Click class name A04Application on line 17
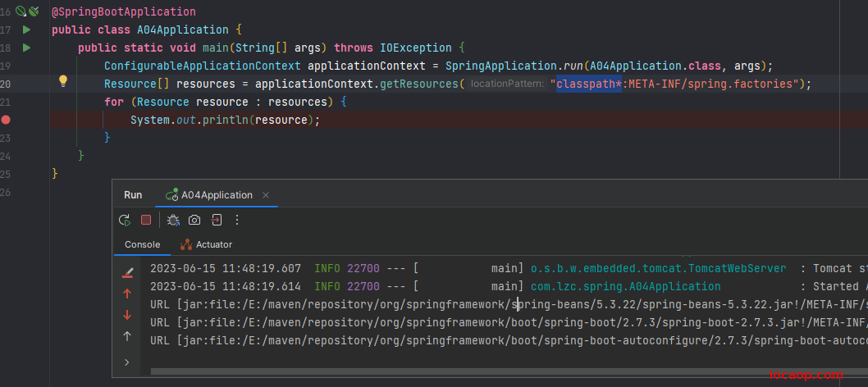The height and width of the screenshot is (387, 868). [183, 30]
